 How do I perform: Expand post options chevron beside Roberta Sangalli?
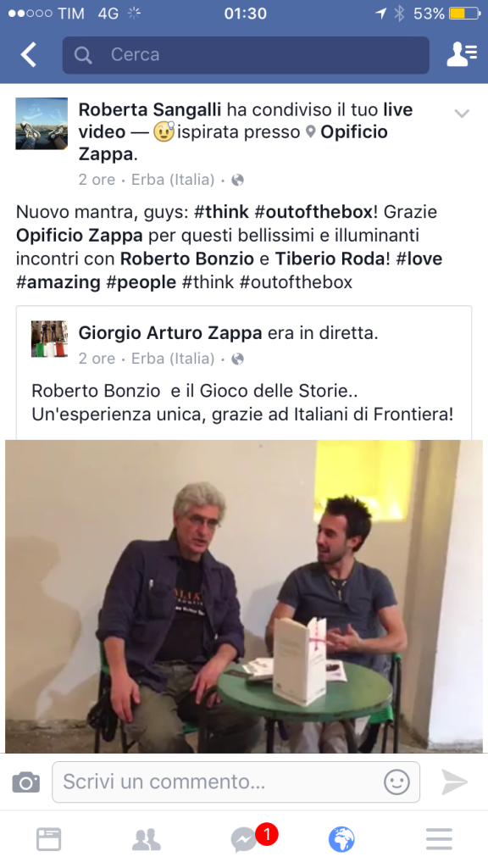(462, 114)
